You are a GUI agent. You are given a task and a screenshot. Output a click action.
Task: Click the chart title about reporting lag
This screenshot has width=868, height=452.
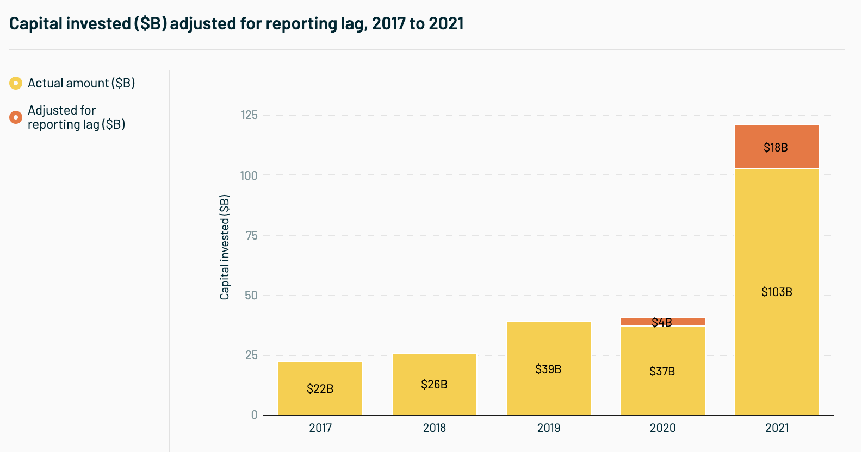237,24
